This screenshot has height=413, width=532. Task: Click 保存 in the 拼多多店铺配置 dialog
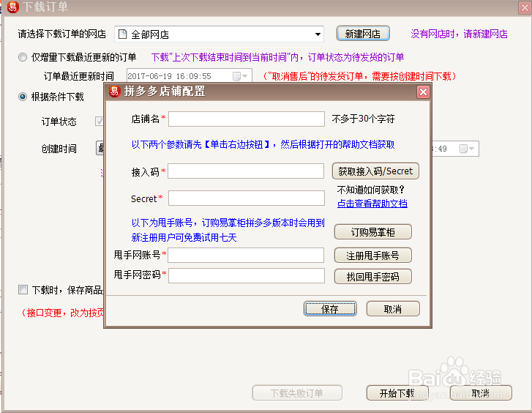330,309
